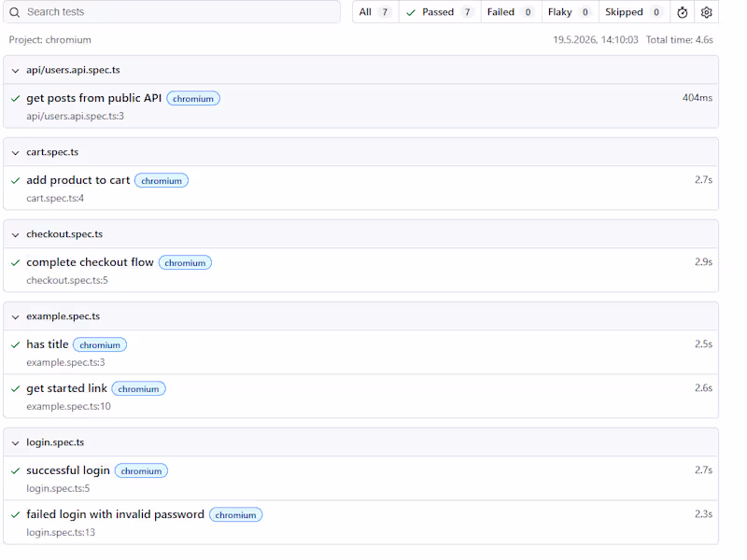
Task: Click the 2.3s duration value
Action: (703, 514)
